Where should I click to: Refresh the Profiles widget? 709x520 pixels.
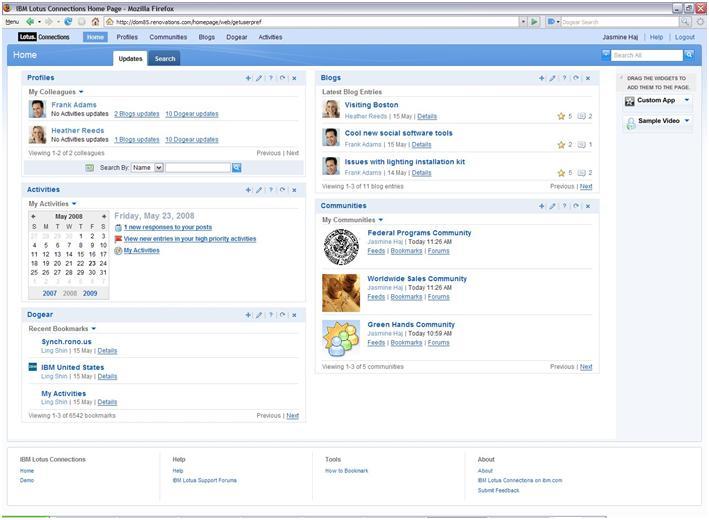(x=283, y=78)
